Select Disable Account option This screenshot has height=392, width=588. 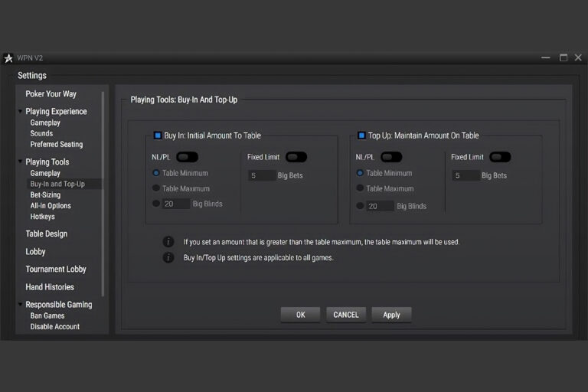[55, 326]
